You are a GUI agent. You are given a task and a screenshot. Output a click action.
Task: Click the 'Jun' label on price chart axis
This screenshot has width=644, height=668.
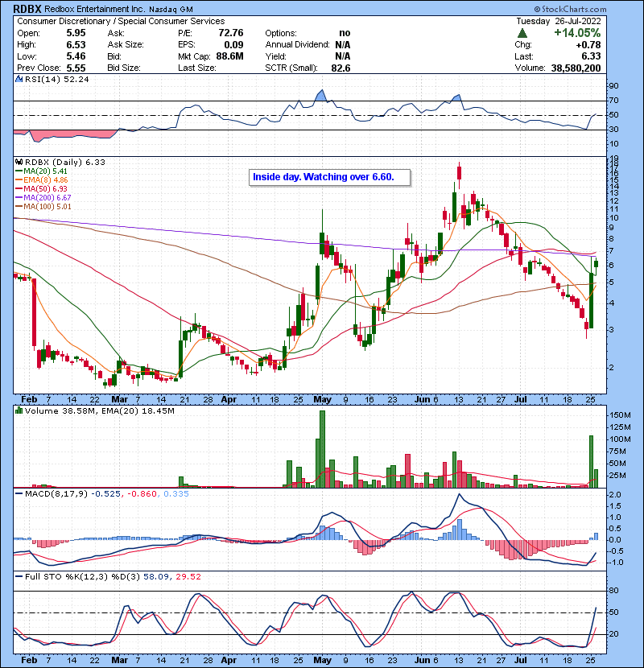(x=423, y=400)
